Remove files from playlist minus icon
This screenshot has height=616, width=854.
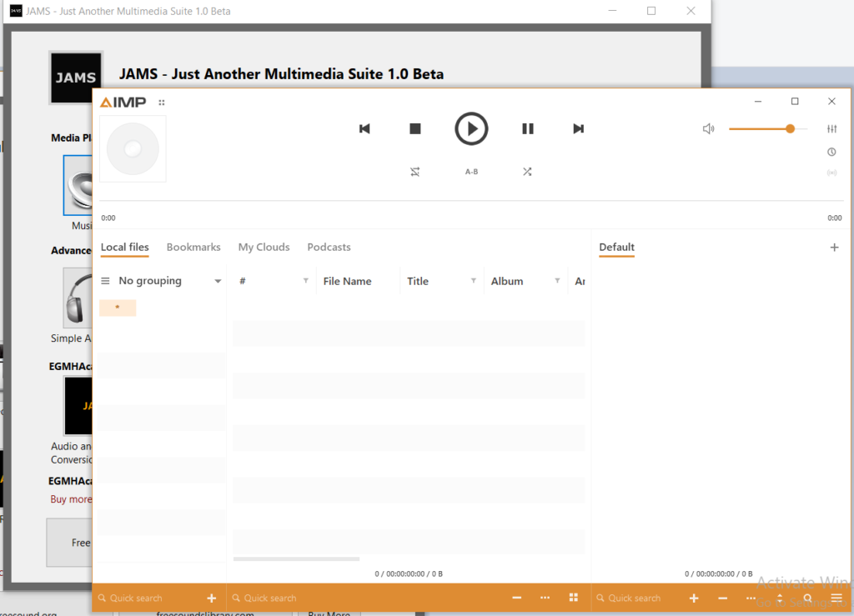[x=723, y=598]
